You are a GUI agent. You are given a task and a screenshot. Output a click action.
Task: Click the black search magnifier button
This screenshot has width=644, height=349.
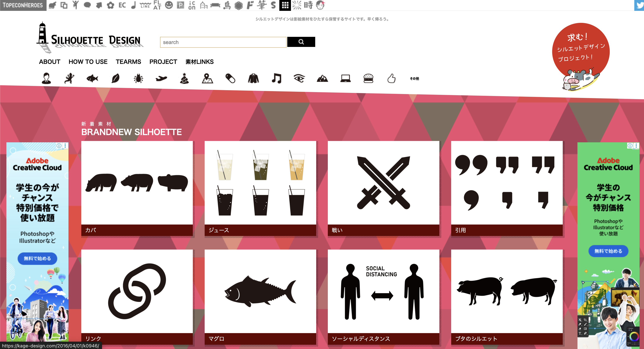[301, 42]
